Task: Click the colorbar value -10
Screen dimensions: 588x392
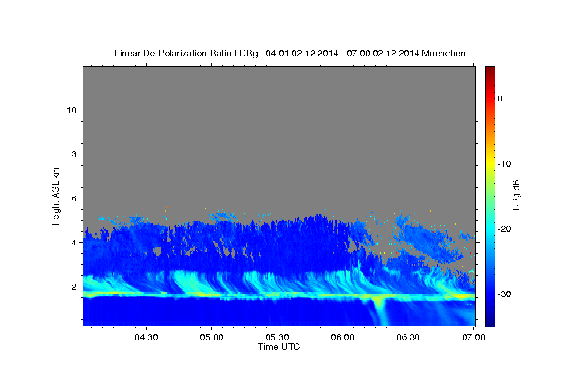Action: coord(505,164)
